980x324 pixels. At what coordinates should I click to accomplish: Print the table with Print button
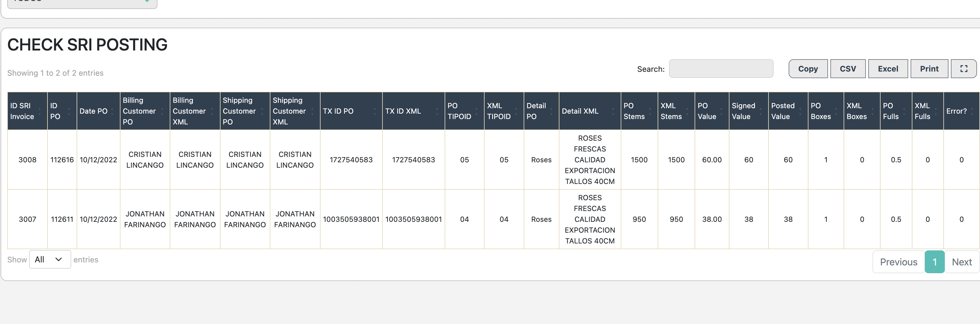(929, 69)
